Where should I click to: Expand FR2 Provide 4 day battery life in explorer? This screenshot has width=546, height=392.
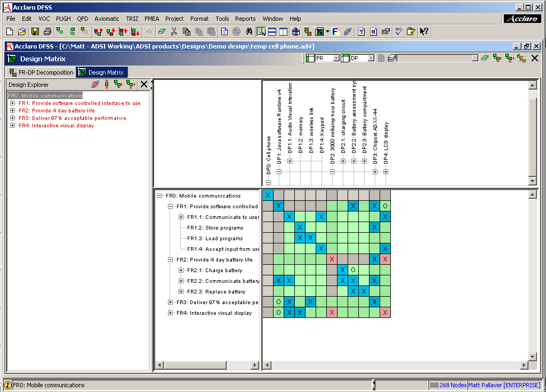tap(13, 111)
